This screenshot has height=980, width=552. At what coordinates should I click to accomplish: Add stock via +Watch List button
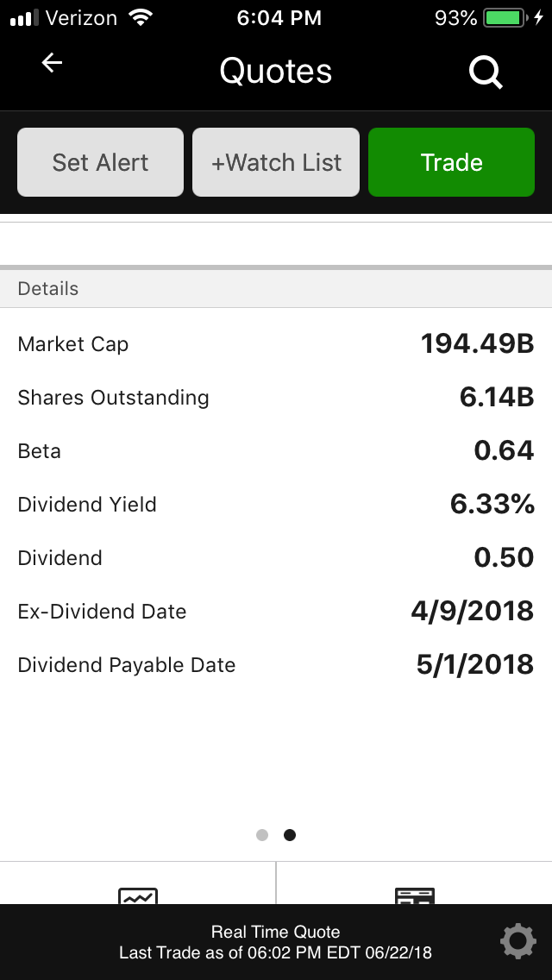(x=276, y=162)
